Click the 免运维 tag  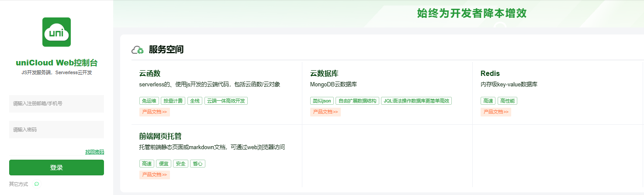point(149,101)
